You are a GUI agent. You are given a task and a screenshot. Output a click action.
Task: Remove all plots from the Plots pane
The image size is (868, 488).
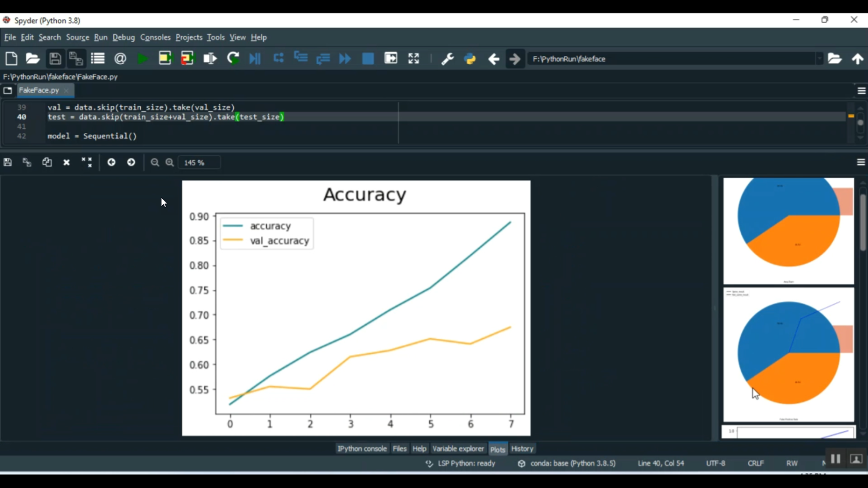87,162
